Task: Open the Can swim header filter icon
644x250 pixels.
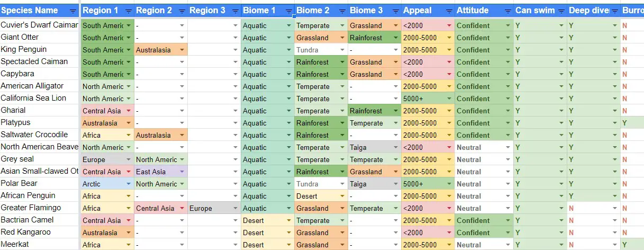Action: point(561,11)
